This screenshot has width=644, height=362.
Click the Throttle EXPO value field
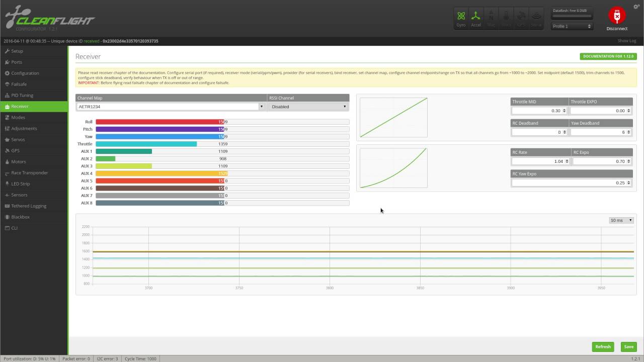point(601,111)
